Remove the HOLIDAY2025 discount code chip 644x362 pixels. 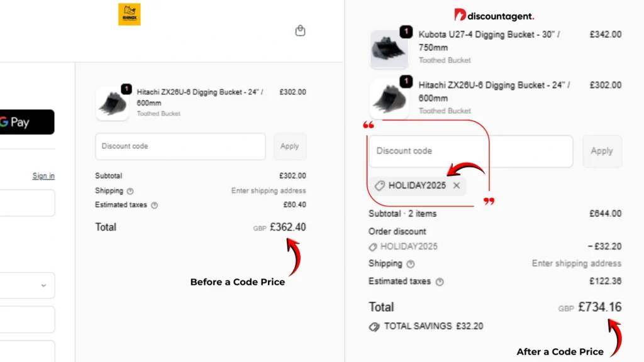(x=457, y=185)
